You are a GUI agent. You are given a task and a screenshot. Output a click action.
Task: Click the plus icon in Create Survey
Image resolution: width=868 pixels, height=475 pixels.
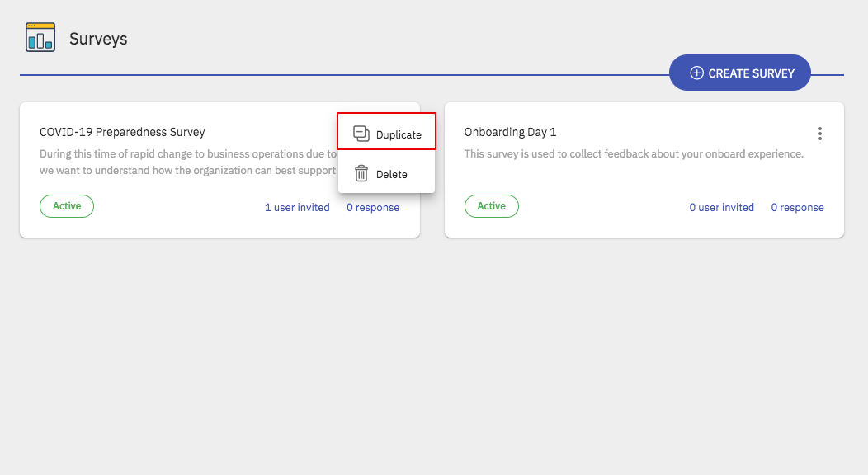pos(696,73)
